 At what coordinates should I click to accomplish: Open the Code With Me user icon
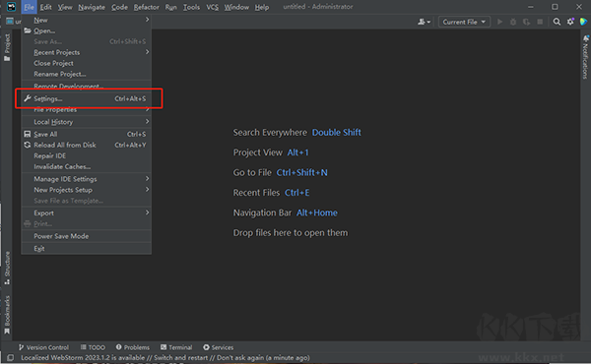point(424,22)
